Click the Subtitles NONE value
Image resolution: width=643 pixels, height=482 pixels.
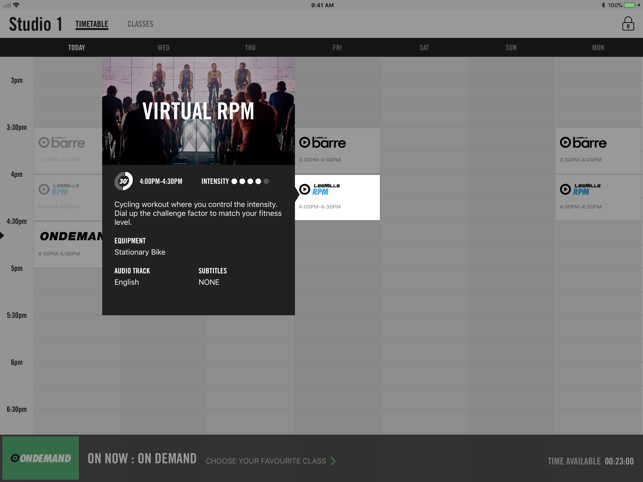(x=209, y=282)
